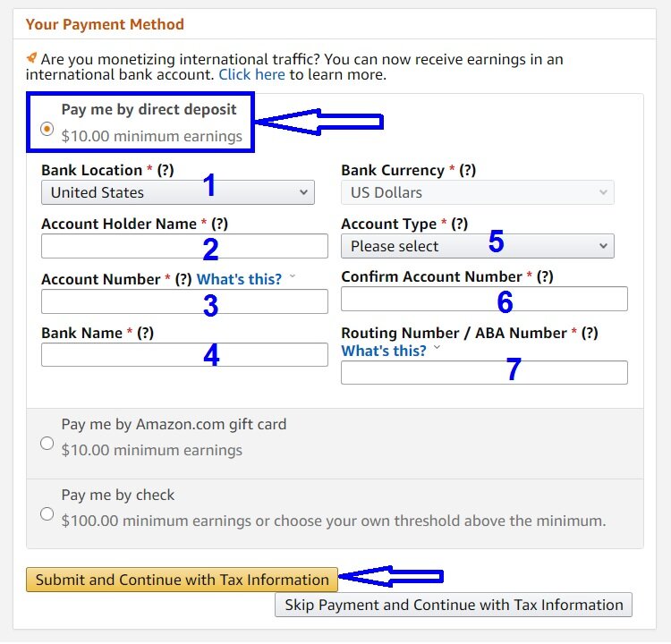Open the (?) help for Account Holder Name
The height and width of the screenshot is (644, 671).
(219, 224)
